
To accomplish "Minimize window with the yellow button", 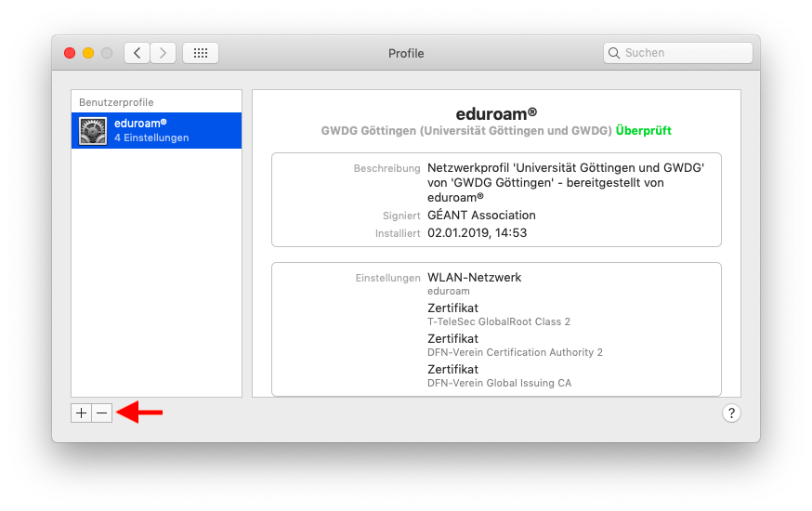I will pyautogui.click(x=88, y=53).
